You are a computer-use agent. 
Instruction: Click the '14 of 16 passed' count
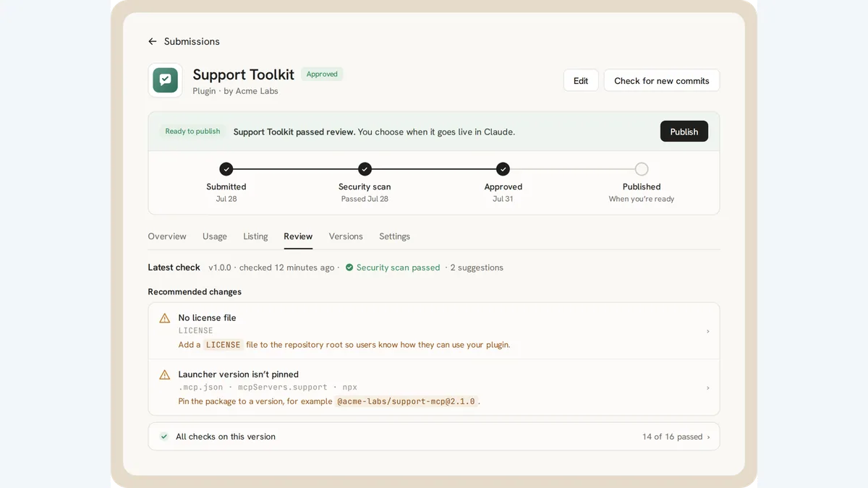pos(673,437)
